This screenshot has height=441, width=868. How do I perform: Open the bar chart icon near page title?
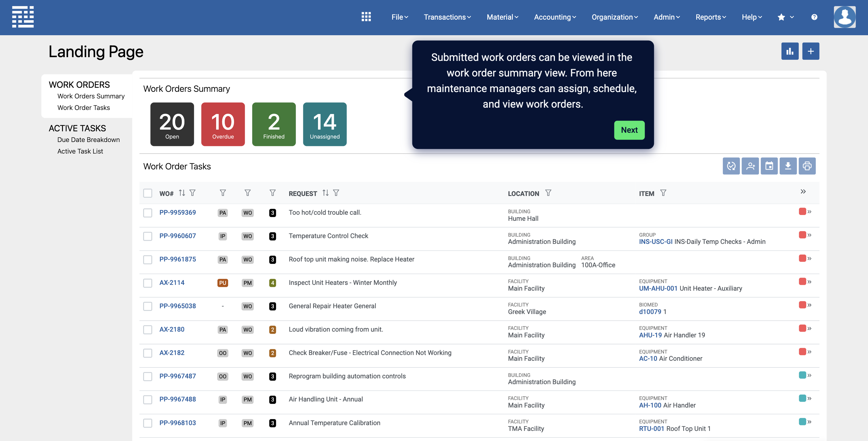pos(790,51)
